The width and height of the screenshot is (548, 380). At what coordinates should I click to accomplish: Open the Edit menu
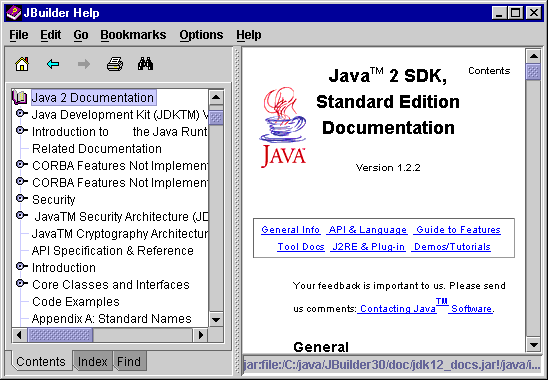coord(51,35)
